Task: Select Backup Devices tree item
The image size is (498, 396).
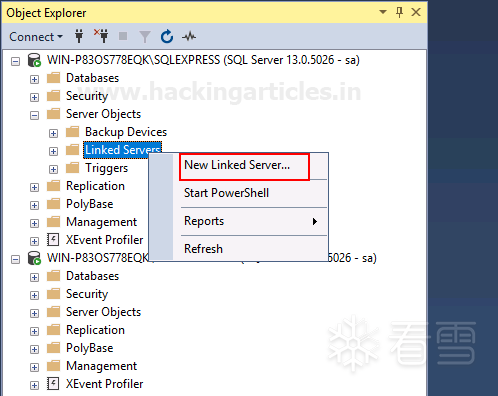Action: (126, 132)
